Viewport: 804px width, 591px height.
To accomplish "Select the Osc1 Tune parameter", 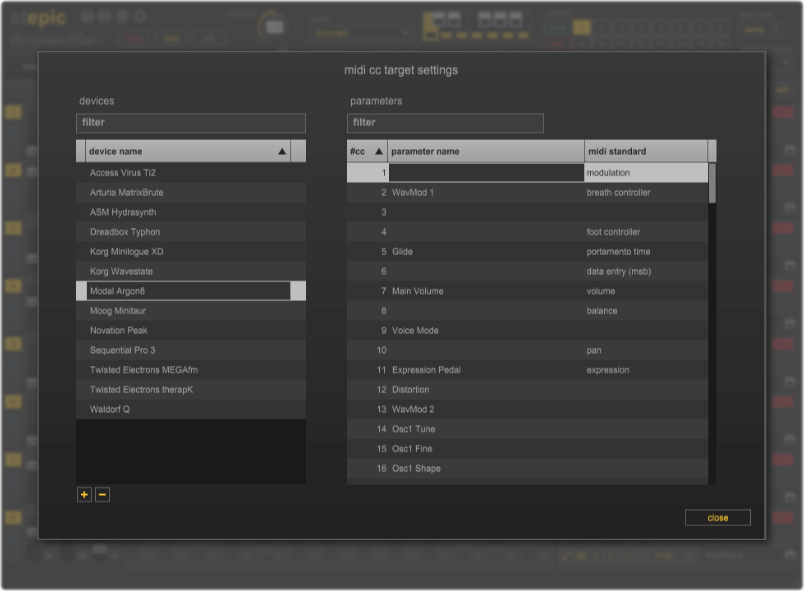I will 414,429.
